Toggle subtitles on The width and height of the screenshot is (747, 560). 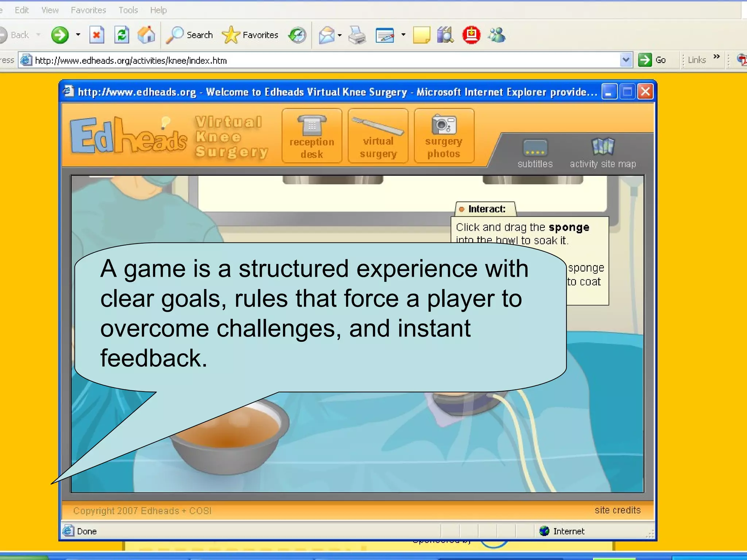click(535, 153)
